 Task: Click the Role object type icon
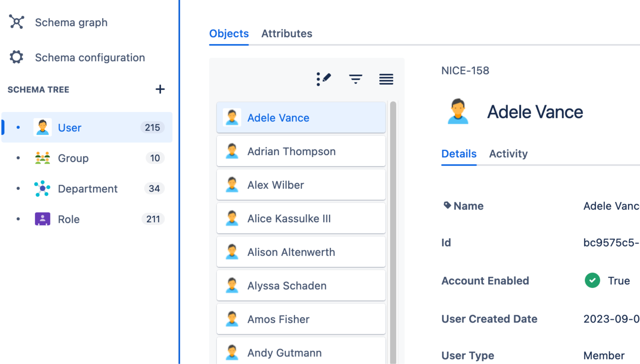pyautogui.click(x=42, y=219)
